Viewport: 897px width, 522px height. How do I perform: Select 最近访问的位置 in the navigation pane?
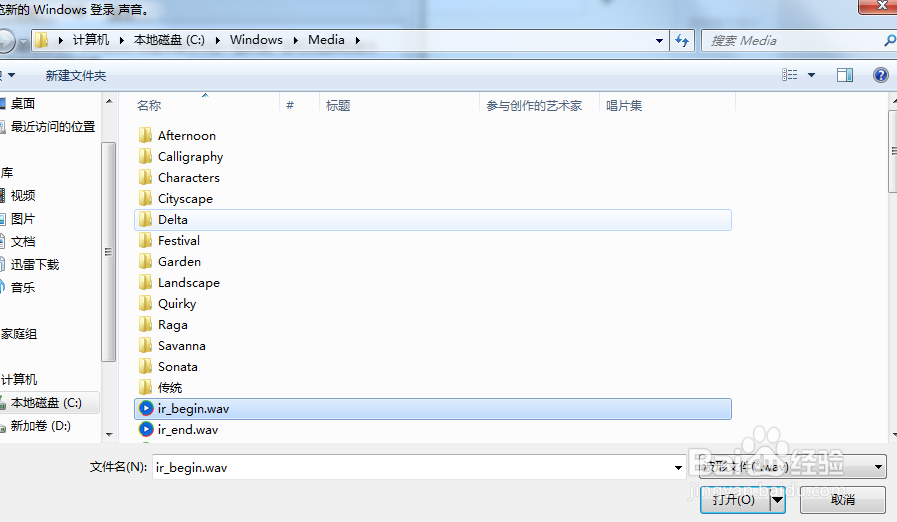pos(53,126)
